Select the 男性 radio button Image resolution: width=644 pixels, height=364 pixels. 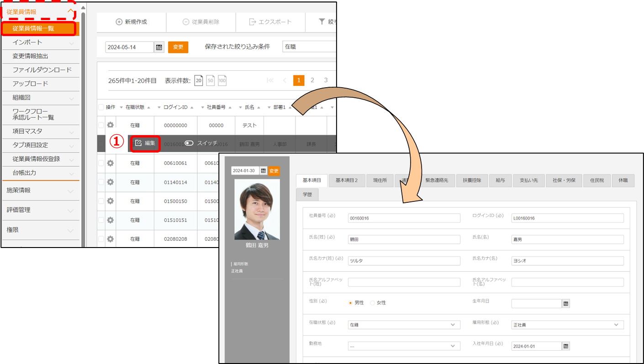point(351,303)
